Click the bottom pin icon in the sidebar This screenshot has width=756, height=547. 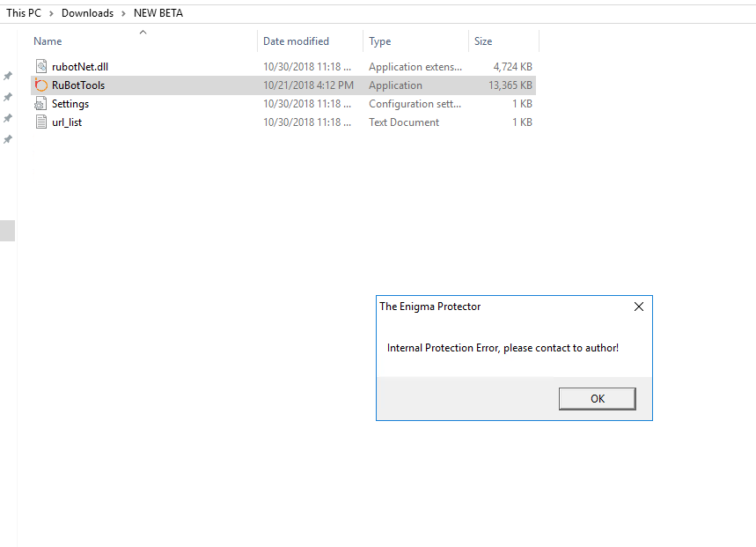[x=8, y=140]
